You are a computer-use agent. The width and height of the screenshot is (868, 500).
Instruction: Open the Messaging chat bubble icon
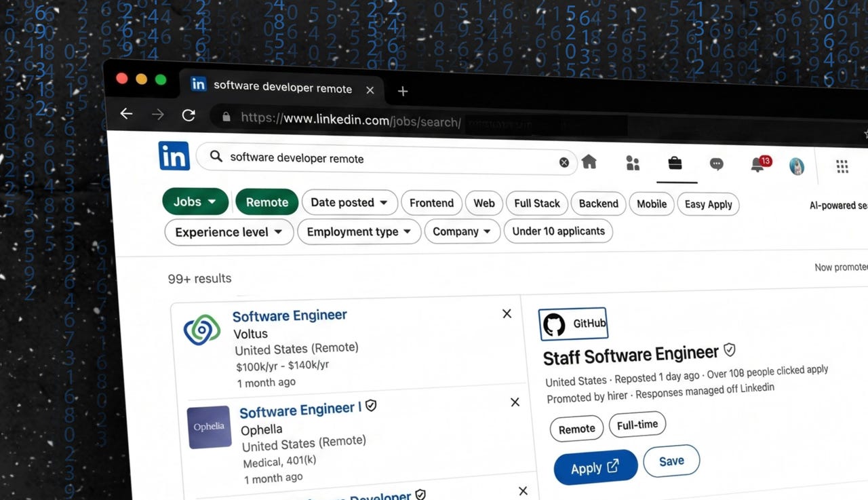[x=716, y=164]
